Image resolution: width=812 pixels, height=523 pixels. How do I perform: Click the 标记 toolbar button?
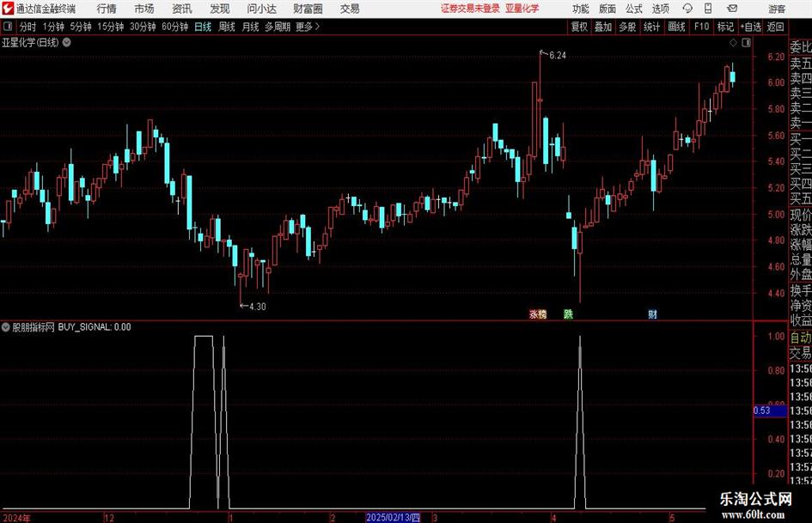pyautogui.click(x=725, y=27)
